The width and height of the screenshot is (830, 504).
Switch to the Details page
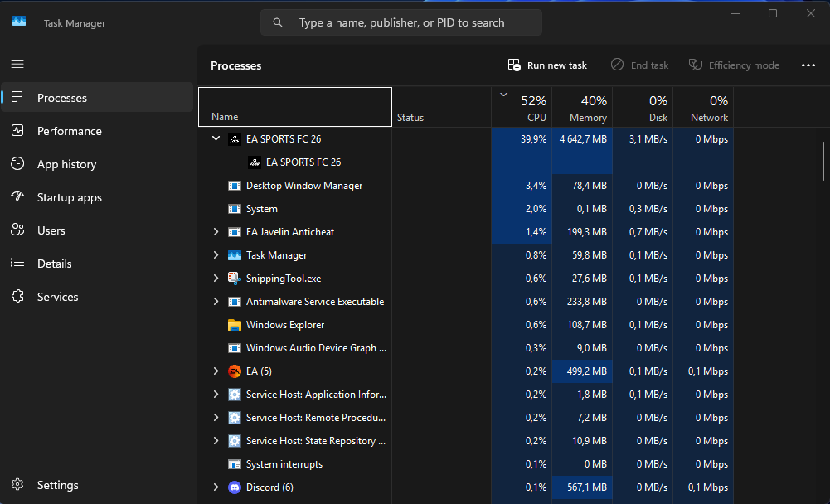point(97,264)
